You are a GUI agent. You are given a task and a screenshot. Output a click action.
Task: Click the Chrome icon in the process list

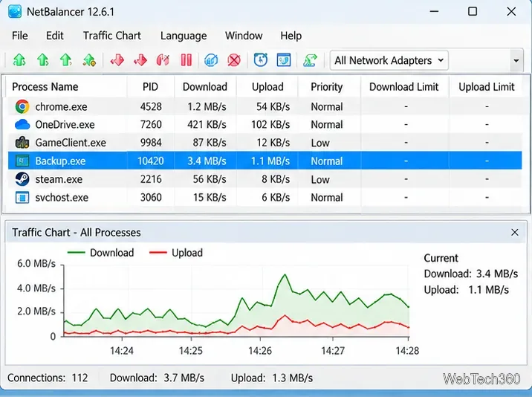pyautogui.click(x=22, y=106)
